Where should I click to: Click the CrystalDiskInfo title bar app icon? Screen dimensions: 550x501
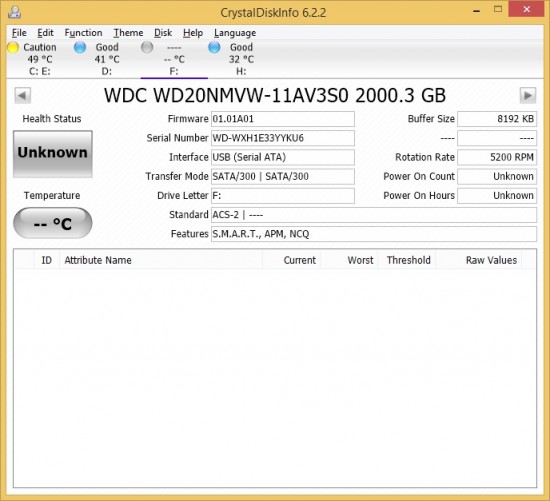coord(15,12)
